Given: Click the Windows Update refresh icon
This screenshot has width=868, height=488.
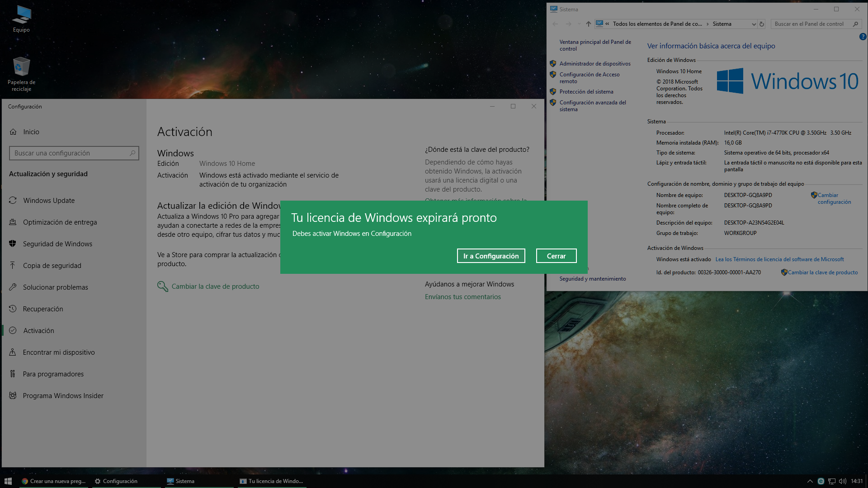Looking at the screenshot, I should pyautogui.click(x=13, y=200).
